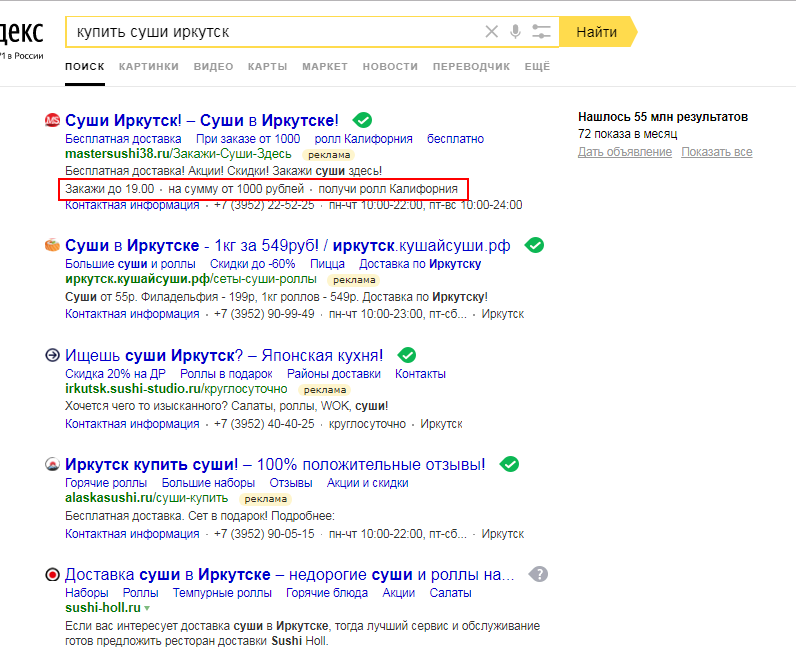Open Иркутск купить суши 100% отзывы result
Image resolution: width=796 pixels, height=647 pixels.
click(275, 464)
